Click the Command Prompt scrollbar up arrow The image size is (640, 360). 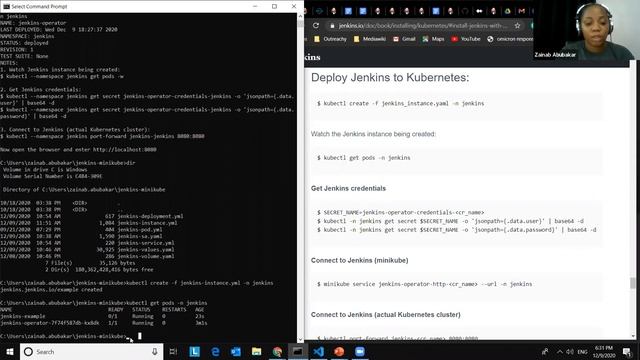301,16
